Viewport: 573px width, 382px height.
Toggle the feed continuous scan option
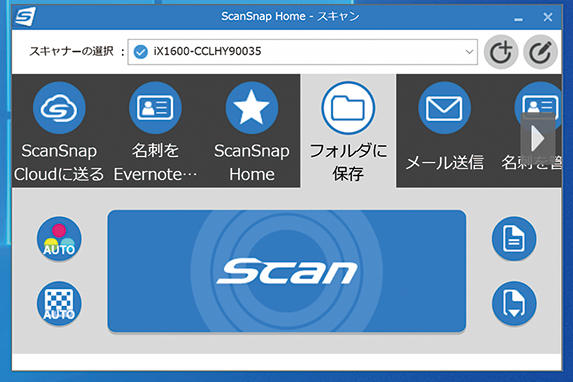(x=514, y=303)
